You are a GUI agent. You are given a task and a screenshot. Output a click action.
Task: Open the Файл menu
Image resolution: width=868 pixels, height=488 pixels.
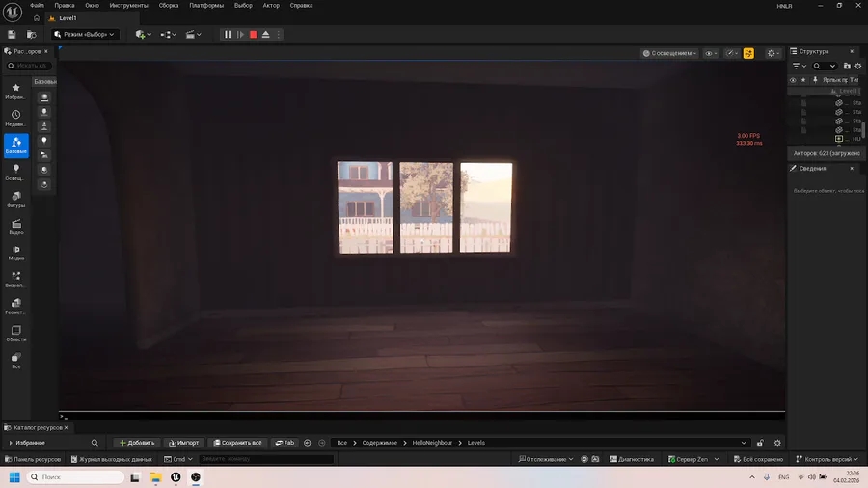[37, 6]
